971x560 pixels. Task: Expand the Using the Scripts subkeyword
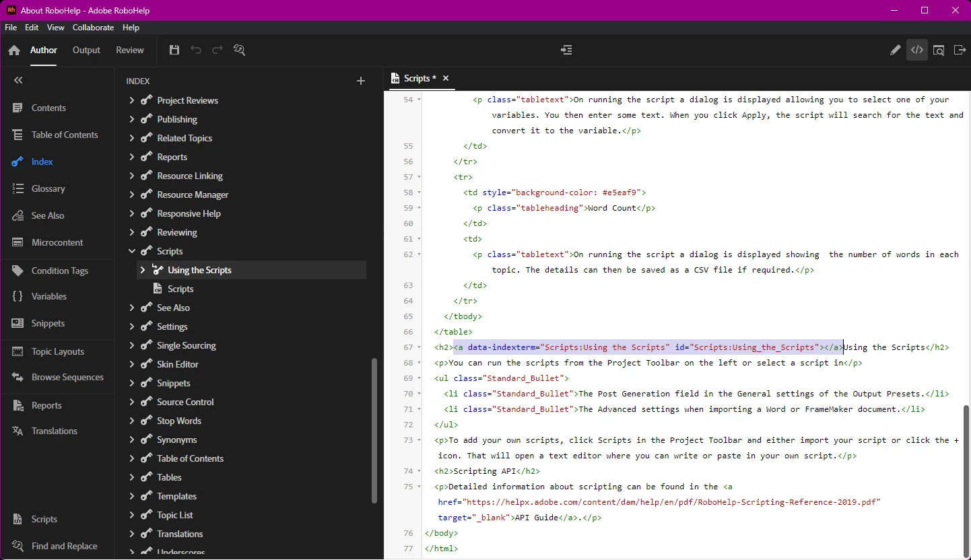tap(143, 270)
